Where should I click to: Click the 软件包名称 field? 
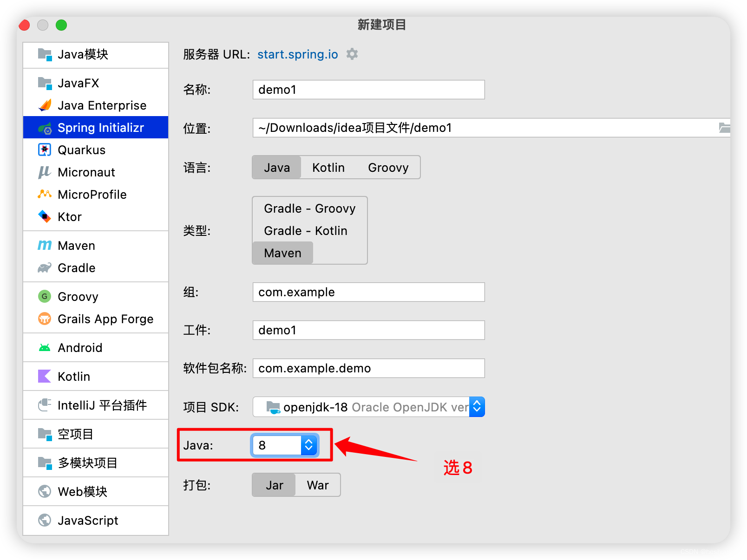coord(368,368)
